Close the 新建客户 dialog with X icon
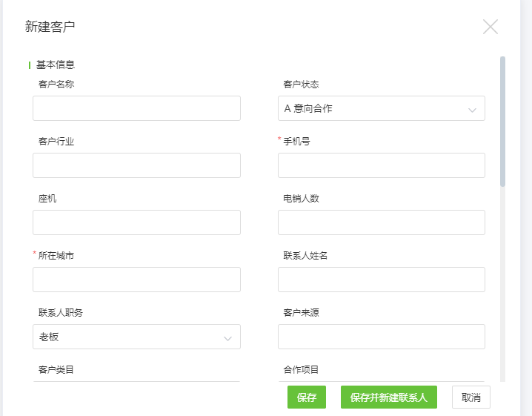This screenshot has height=416, width=532. (491, 27)
